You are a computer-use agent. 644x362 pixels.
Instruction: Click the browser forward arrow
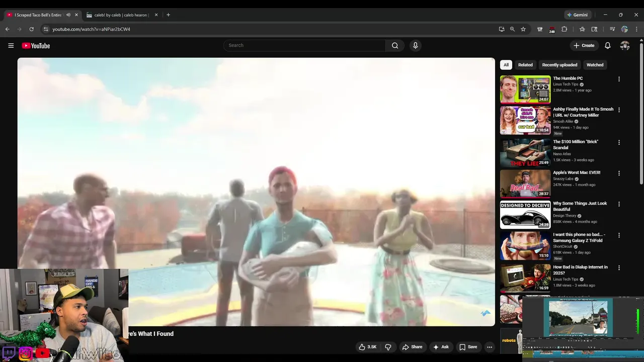click(x=20, y=29)
